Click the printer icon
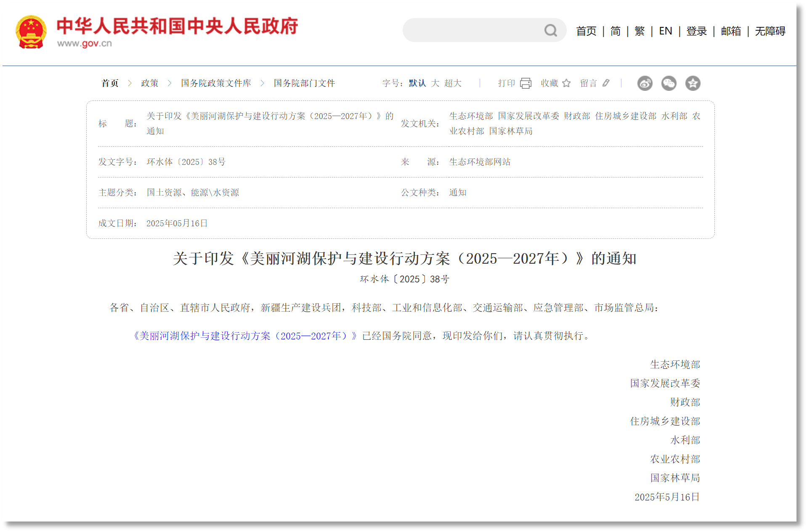807x532 pixels. click(x=526, y=83)
